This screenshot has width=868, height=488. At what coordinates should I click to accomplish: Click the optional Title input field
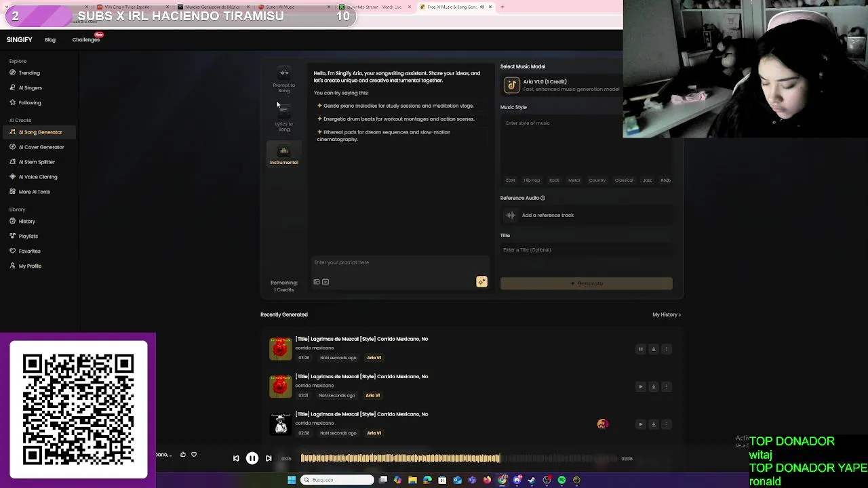tap(586, 250)
